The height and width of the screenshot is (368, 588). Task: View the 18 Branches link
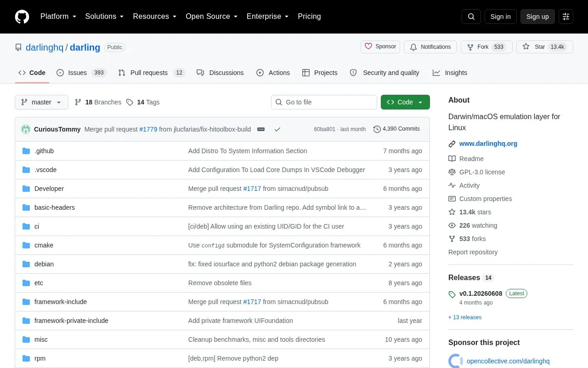tap(98, 102)
